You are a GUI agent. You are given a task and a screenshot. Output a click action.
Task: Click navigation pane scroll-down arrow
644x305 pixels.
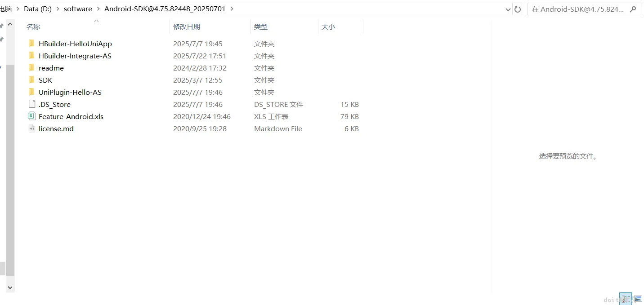pyautogui.click(x=10, y=287)
